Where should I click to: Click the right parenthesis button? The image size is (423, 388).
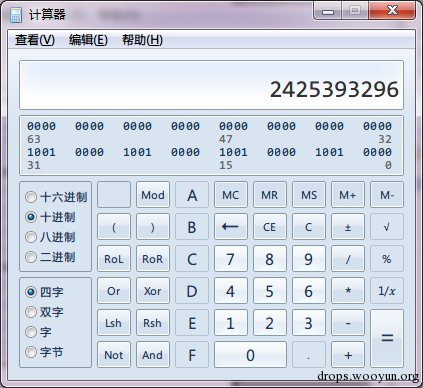click(x=153, y=227)
